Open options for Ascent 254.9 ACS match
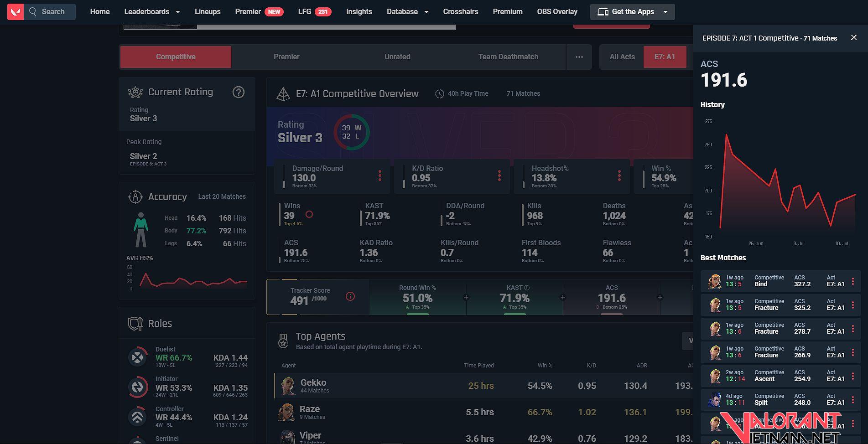This screenshot has width=868, height=444. pos(853,376)
